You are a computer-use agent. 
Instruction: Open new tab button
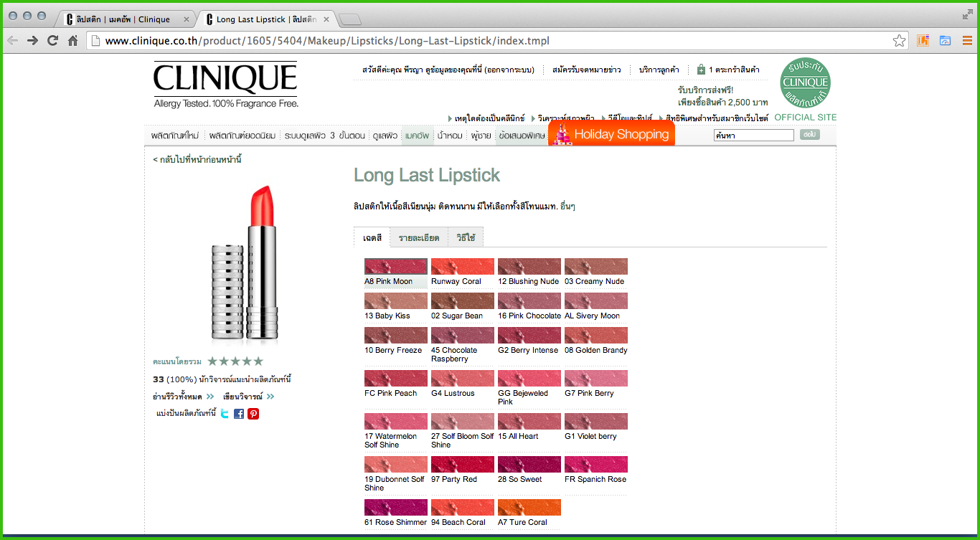point(349,19)
